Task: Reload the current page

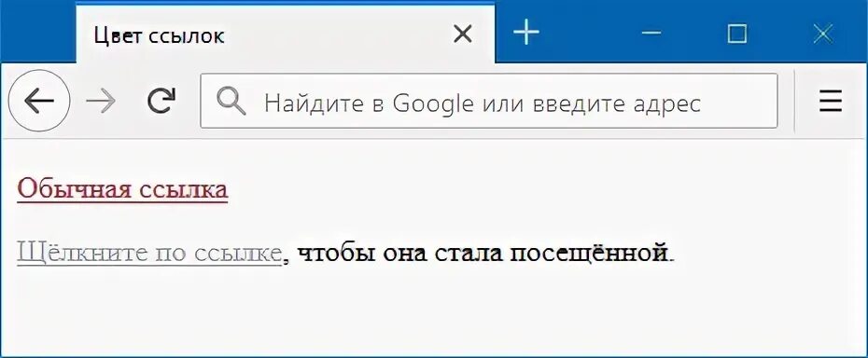Action: click(161, 101)
